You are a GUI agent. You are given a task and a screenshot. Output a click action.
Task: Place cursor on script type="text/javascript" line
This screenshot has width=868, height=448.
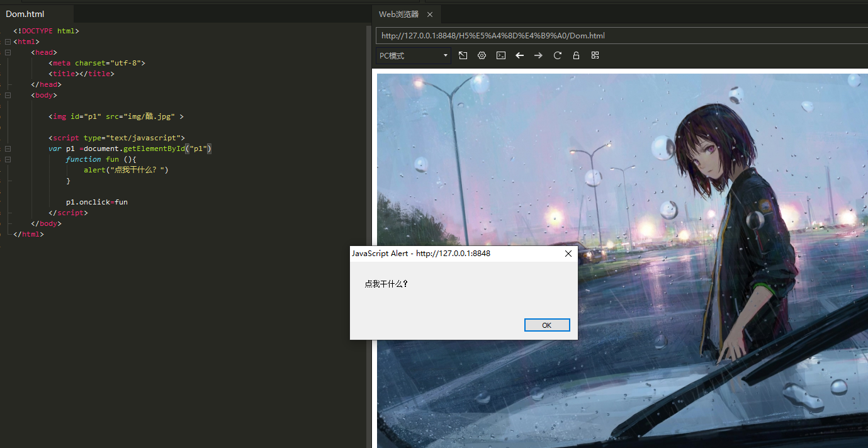click(116, 138)
